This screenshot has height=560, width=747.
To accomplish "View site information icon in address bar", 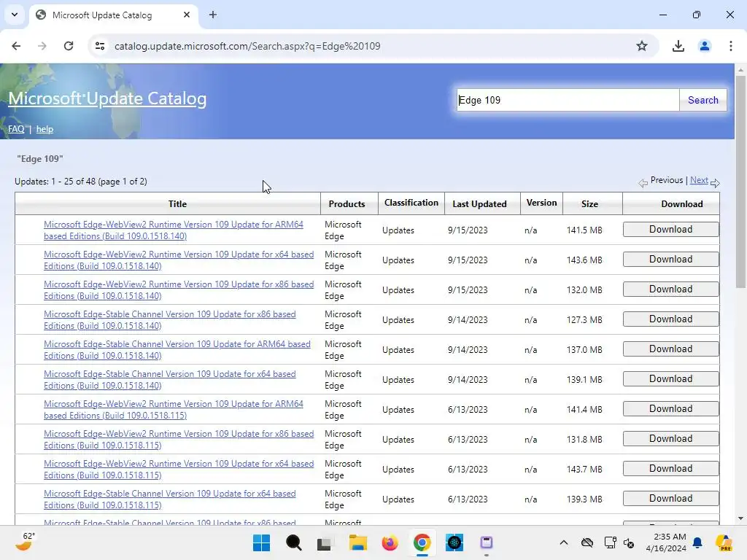I will [x=100, y=46].
